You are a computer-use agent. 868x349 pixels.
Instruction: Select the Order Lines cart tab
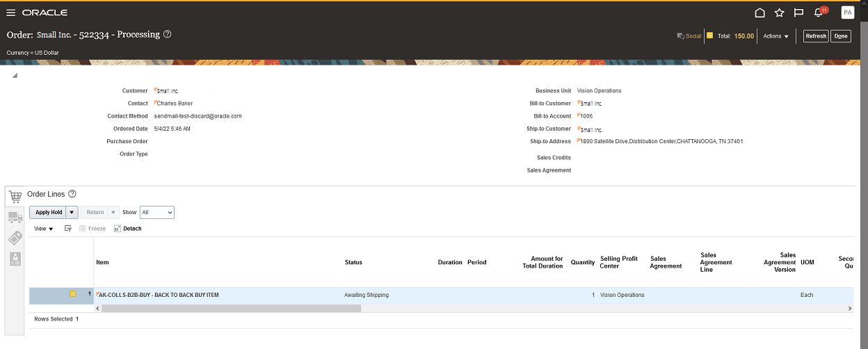click(15, 197)
